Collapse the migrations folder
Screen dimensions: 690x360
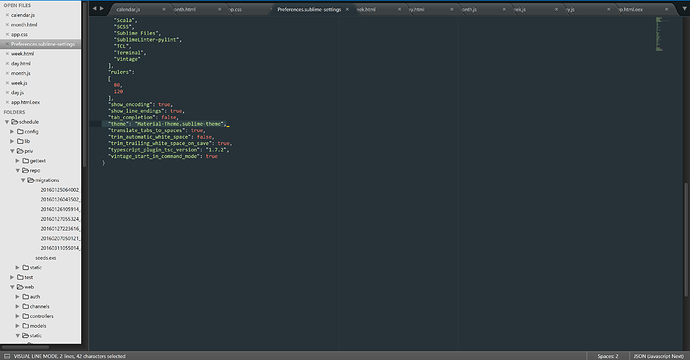tap(23, 180)
